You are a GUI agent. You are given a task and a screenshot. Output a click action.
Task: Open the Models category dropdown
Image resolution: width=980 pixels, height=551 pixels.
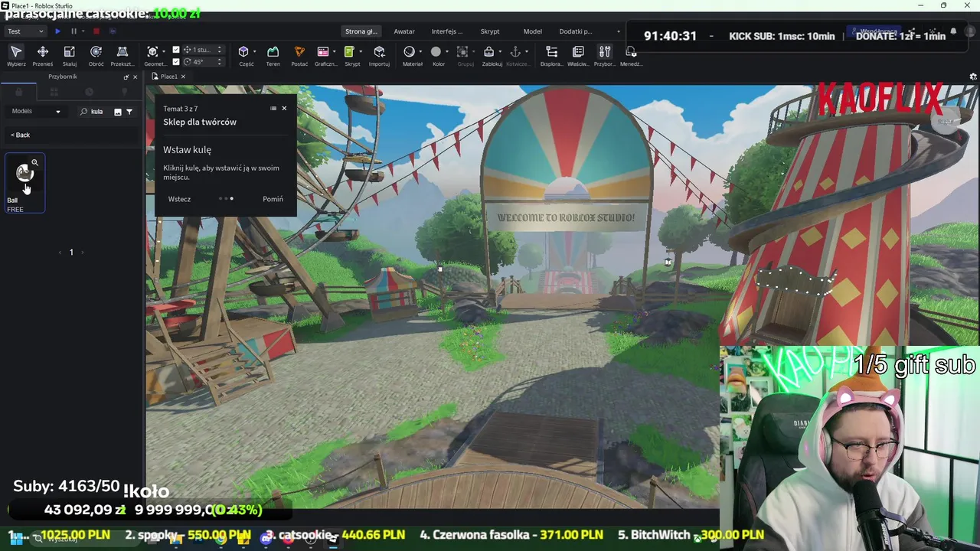(x=36, y=112)
